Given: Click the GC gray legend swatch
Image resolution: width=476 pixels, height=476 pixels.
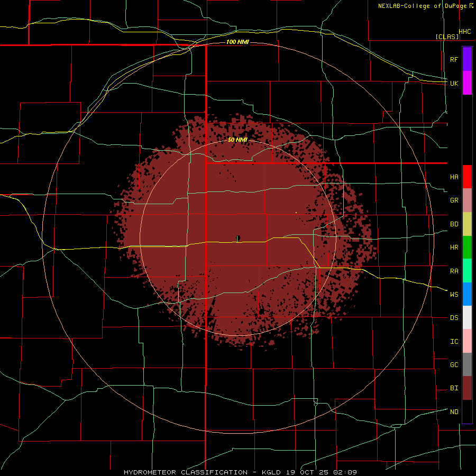Looking at the screenshot, I should (x=467, y=364).
